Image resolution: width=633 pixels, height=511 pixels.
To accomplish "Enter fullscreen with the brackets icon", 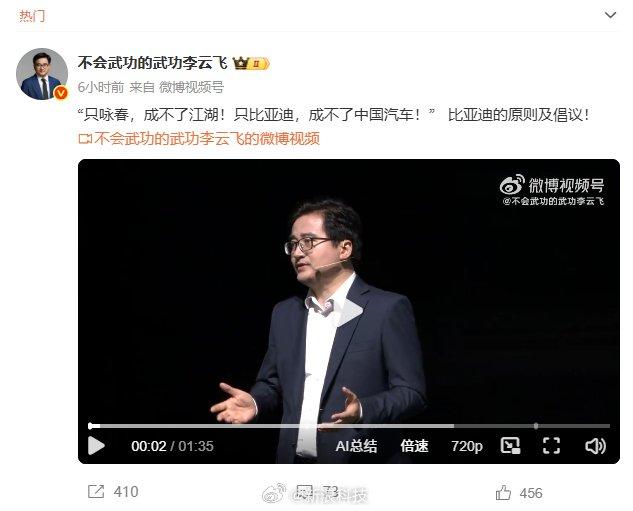I will [x=551, y=446].
